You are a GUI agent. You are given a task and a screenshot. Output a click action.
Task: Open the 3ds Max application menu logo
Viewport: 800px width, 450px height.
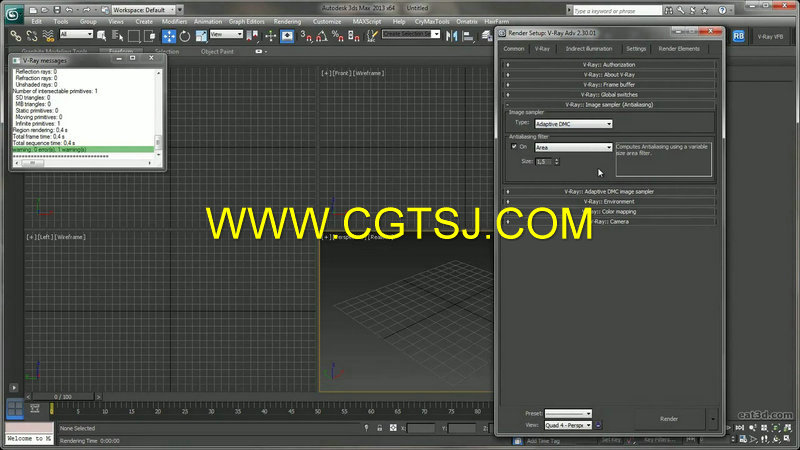13,14
